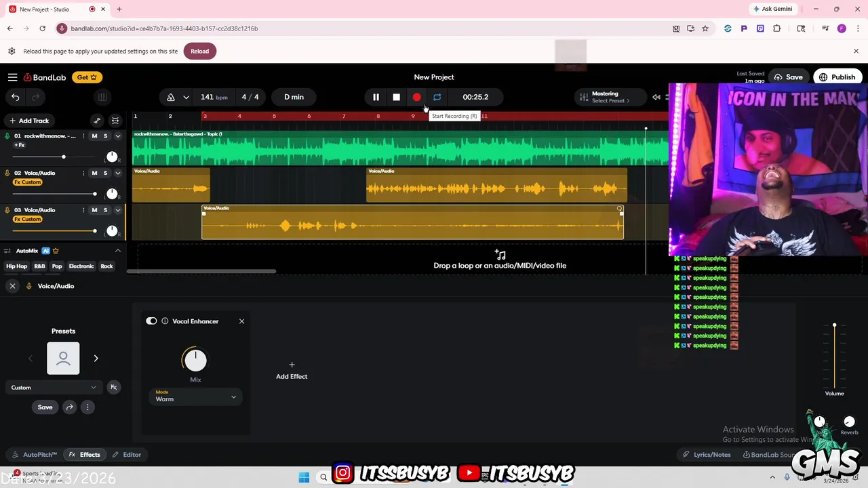This screenshot has width=868, height=488.
Task: Collapse the AutoMix section
Action: (117, 251)
